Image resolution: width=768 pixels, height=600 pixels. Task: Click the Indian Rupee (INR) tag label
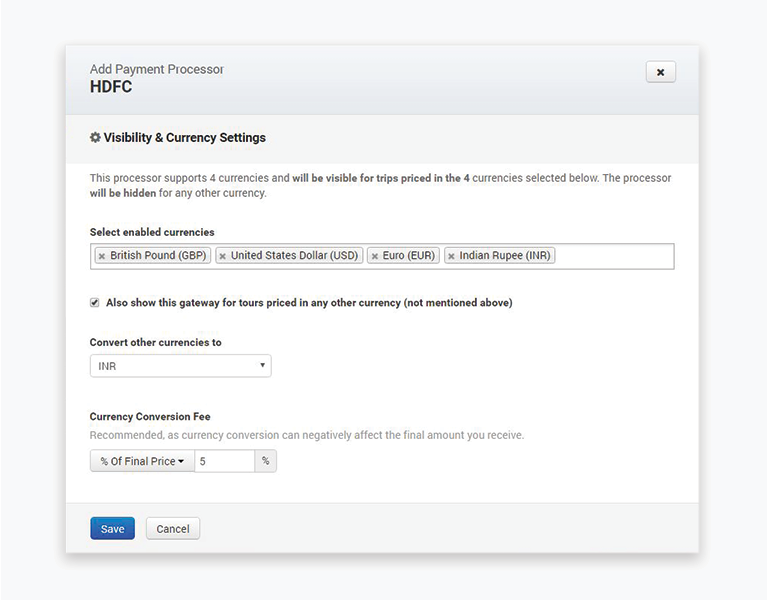pyautogui.click(x=504, y=256)
